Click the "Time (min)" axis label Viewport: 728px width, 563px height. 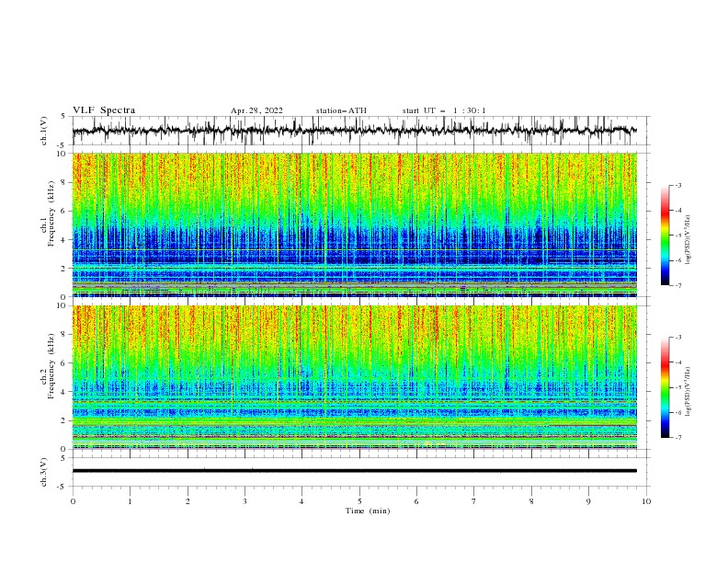pyautogui.click(x=368, y=511)
